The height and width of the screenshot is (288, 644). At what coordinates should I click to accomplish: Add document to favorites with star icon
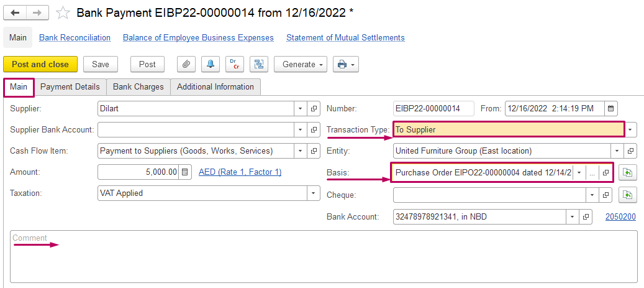point(63,12)
